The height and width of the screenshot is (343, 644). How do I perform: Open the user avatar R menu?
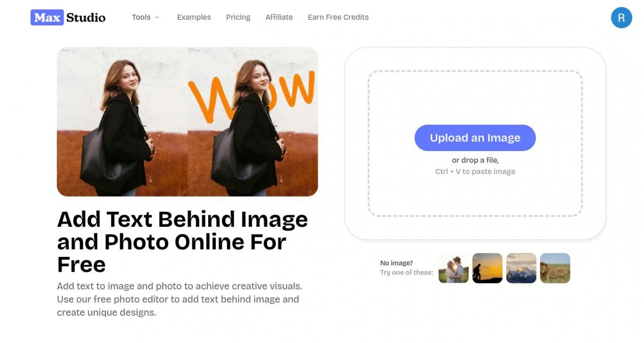tap(621, 18)
